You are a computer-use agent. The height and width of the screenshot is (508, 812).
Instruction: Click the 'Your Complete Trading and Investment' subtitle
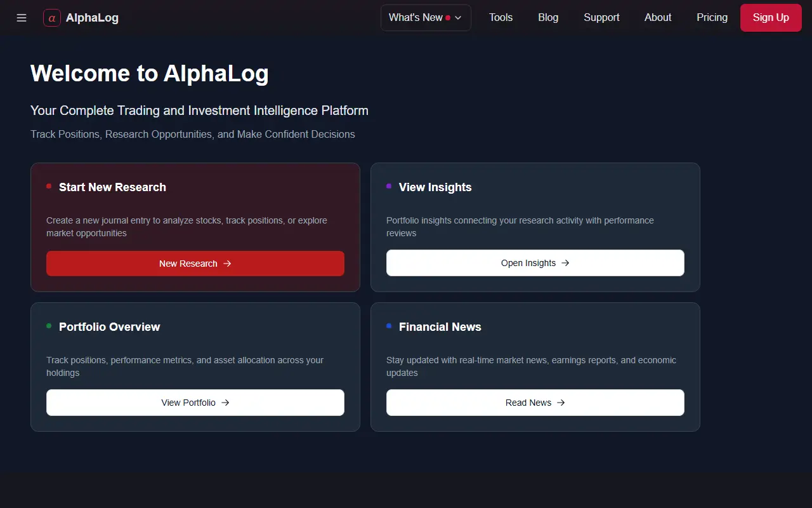pyautogui.click(x=199, y=110)
